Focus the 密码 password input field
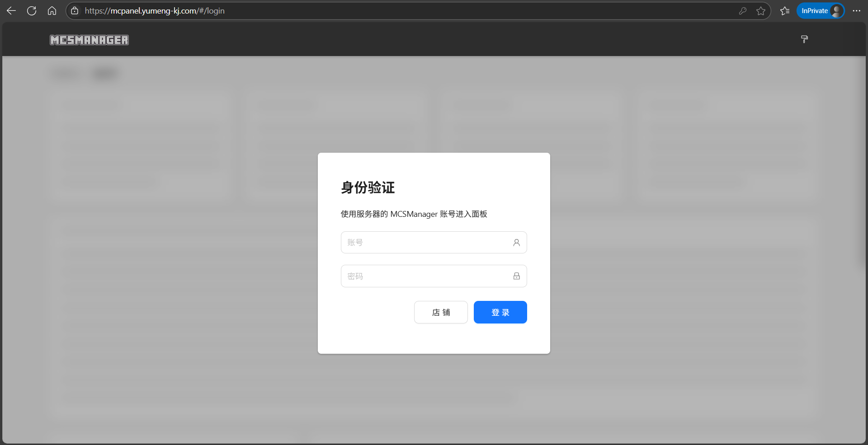This screenshot has height=445, width=868. (x=425, y=276)
